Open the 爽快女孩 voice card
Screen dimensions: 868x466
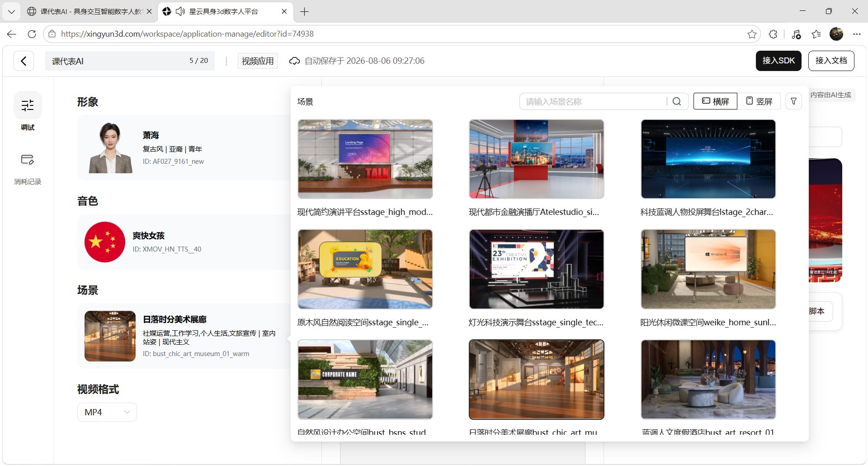(184, 242)
